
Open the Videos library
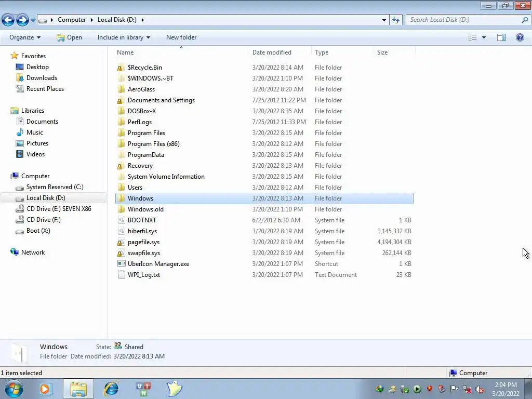coord(35,154)
